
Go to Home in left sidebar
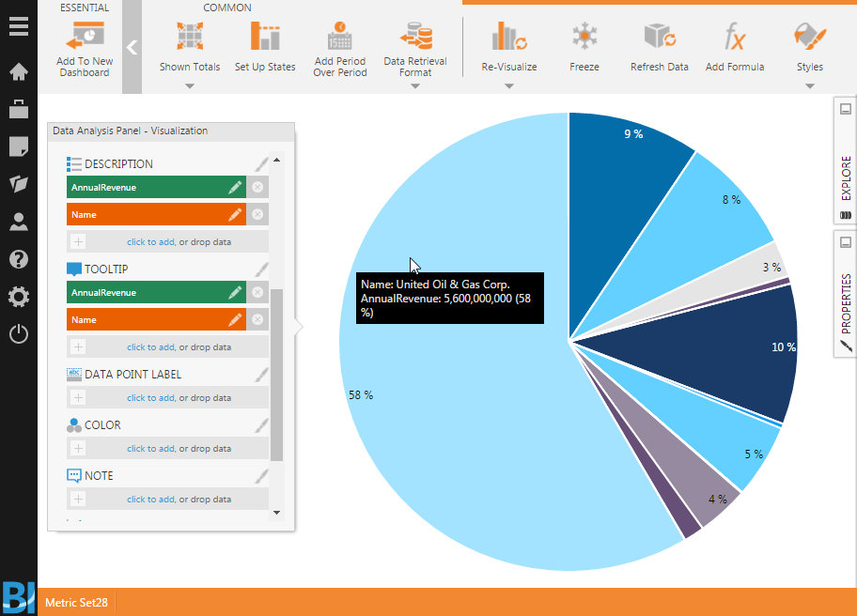coord(18,72)
